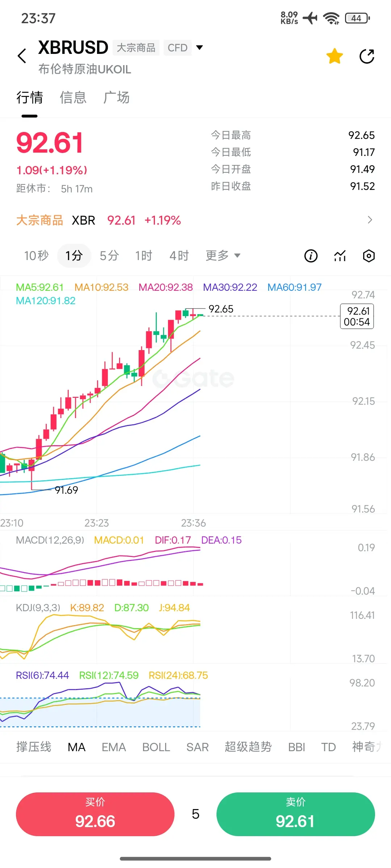Open the 更多 timeframe dropdown
Screen dimensions: 391x868
coord(223,256)
